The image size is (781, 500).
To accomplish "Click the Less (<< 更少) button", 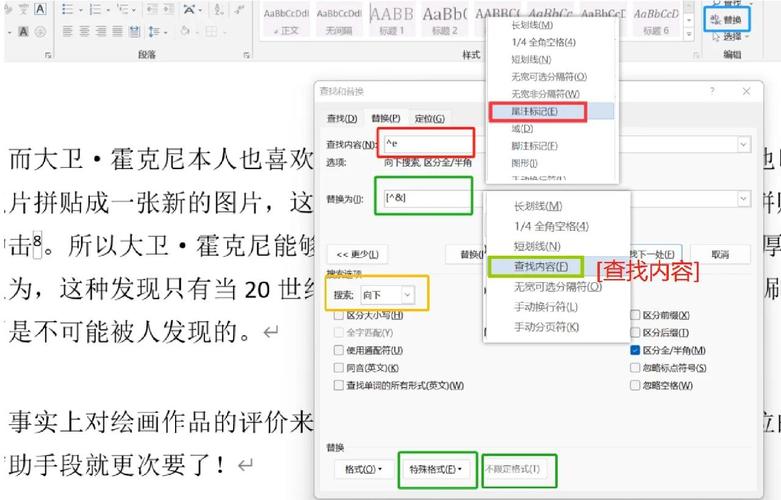I will 357,254.
